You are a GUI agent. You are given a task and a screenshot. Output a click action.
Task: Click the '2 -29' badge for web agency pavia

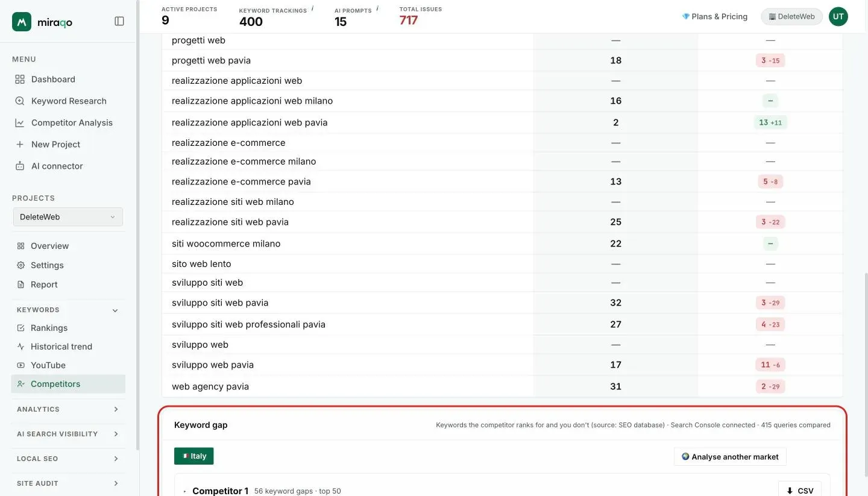point(770,386)
